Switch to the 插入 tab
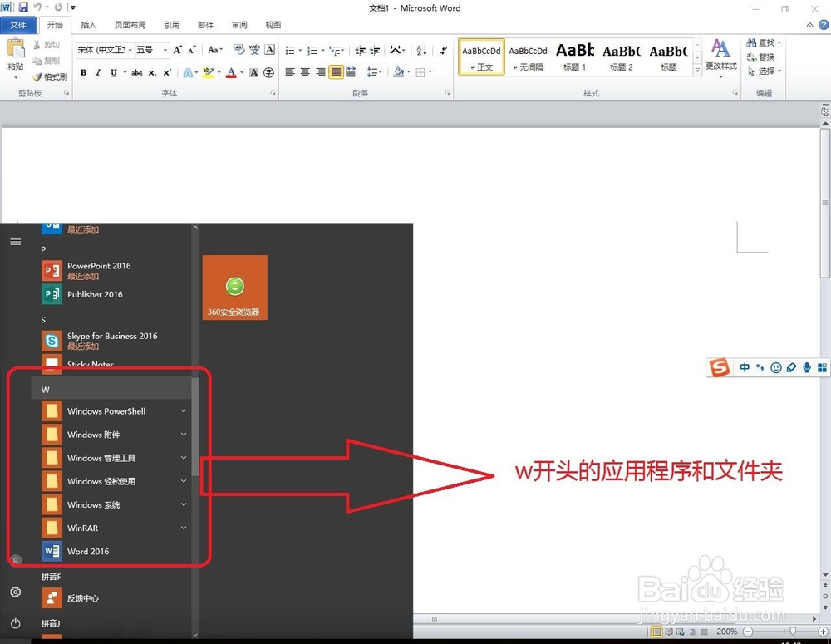Screen dimensions: 831x644 click(x=88, y=25)
